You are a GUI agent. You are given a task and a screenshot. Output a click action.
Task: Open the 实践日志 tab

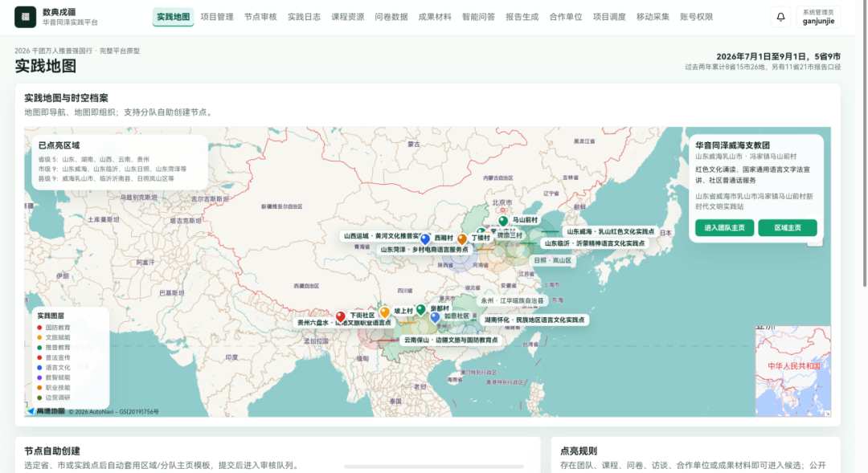point(304,17)
